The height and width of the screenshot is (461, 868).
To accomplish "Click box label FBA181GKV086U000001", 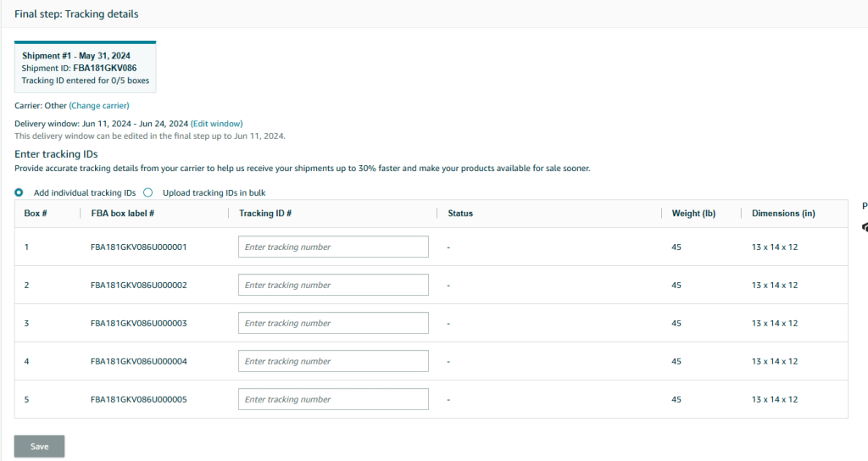I will (x=138, y=247).
